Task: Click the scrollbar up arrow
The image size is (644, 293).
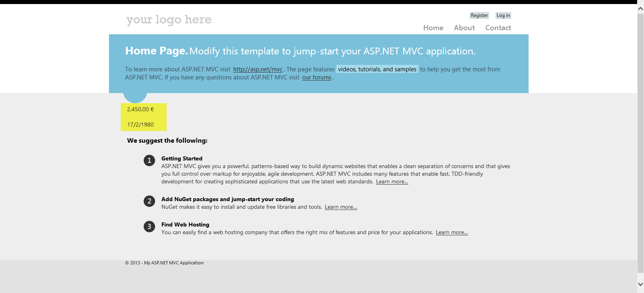Action: (x=640, y=8)
